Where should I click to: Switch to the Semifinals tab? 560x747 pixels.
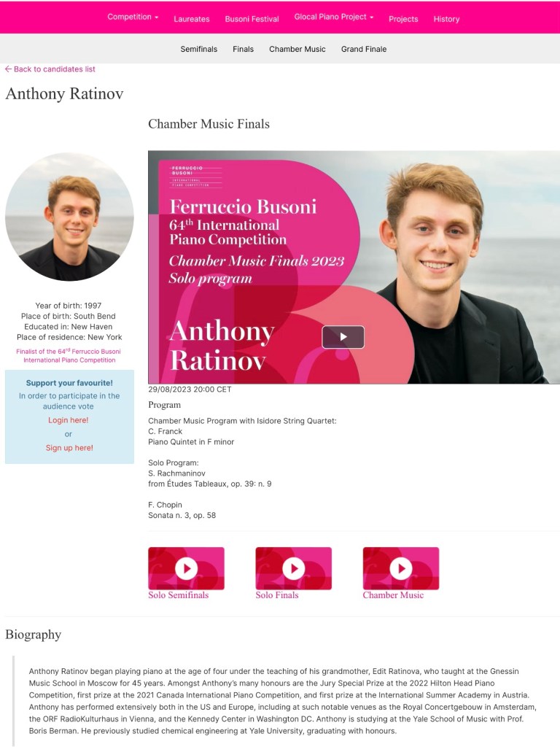click(x=198, y=49)
